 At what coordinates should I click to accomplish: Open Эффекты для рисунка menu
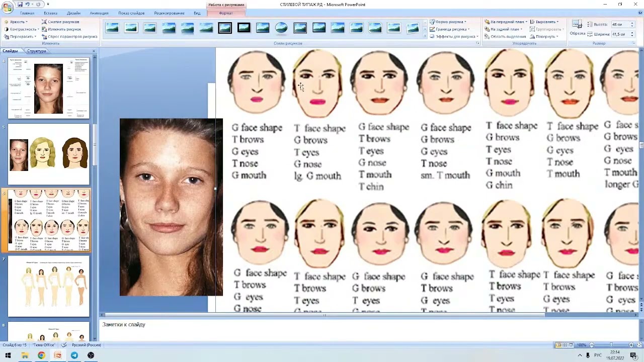(453, 36)
